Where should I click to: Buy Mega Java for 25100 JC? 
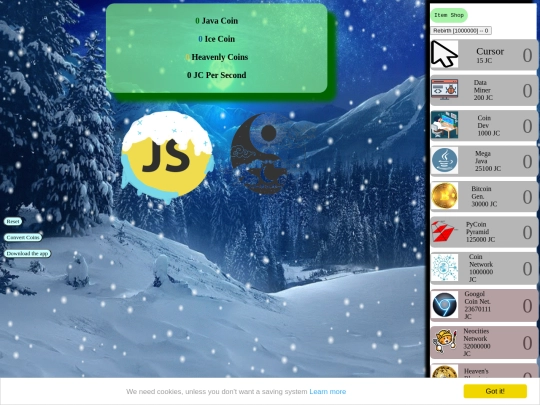click(x=484, y=161)
